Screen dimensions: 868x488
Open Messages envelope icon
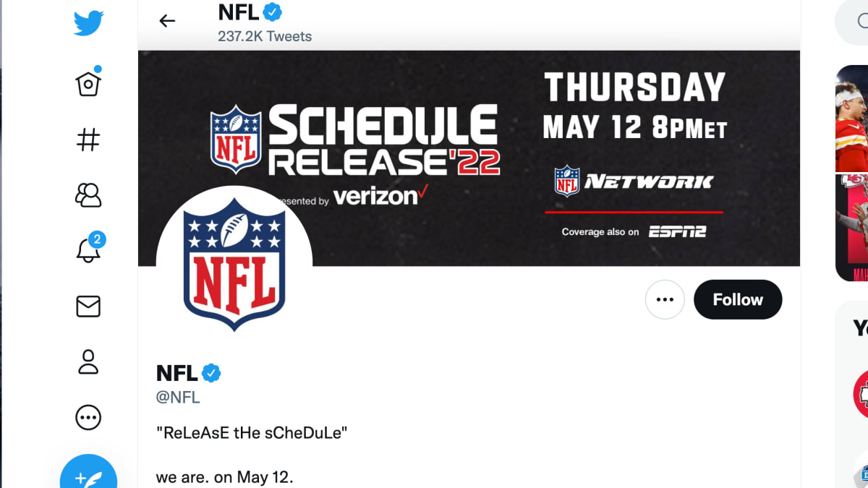88,307
